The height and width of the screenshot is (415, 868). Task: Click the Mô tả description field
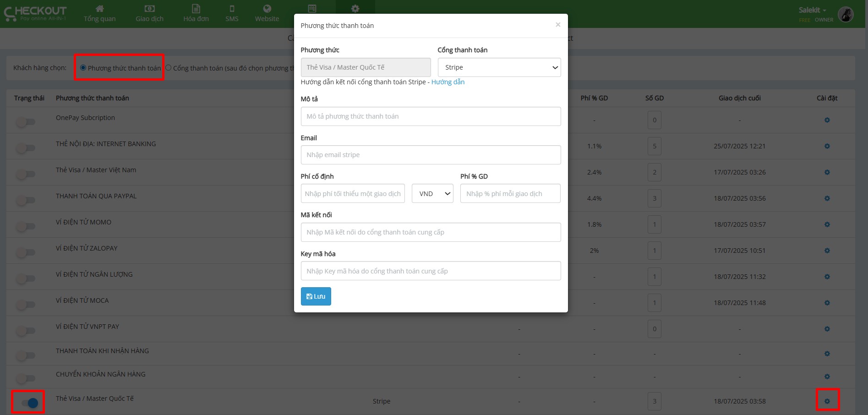click(x=431, y=116)
